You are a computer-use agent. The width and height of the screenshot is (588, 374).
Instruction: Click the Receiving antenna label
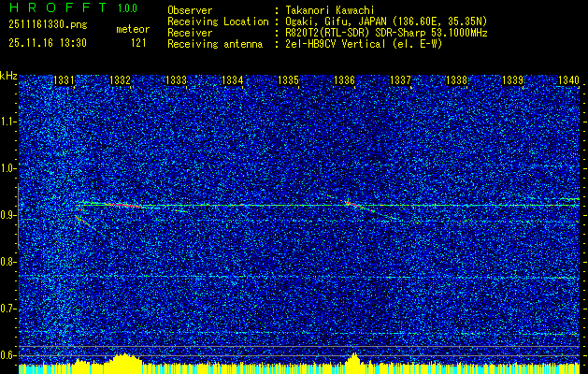pos(215,44)
